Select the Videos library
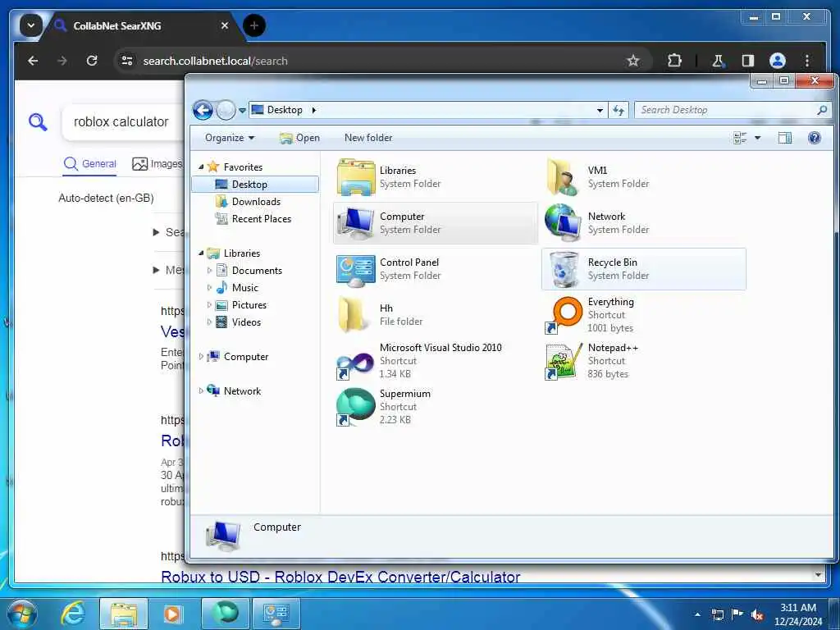 [x=246, y=322]
